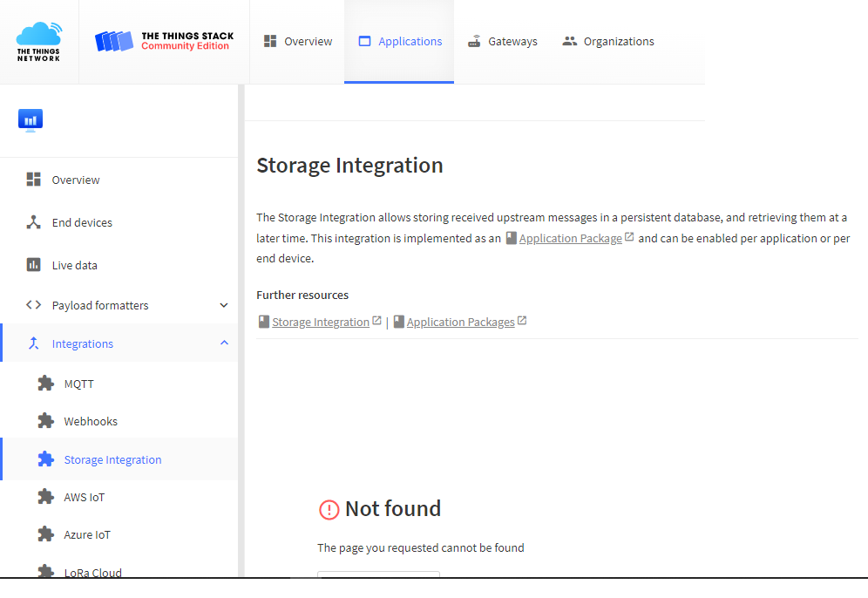Open the Application Packages resources link

coord(460,322)
